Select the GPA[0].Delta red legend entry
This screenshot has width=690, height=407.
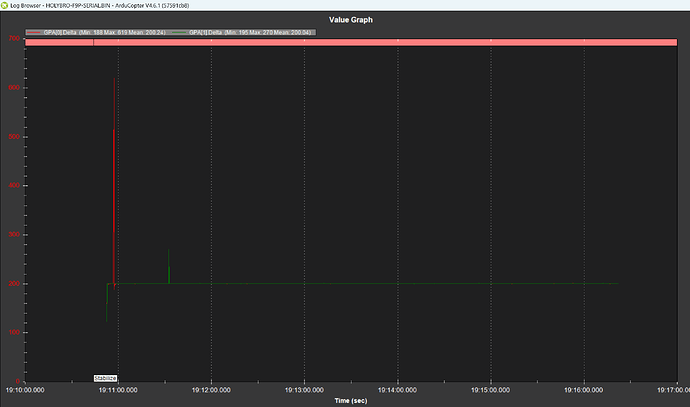click(x=96, y=32)
